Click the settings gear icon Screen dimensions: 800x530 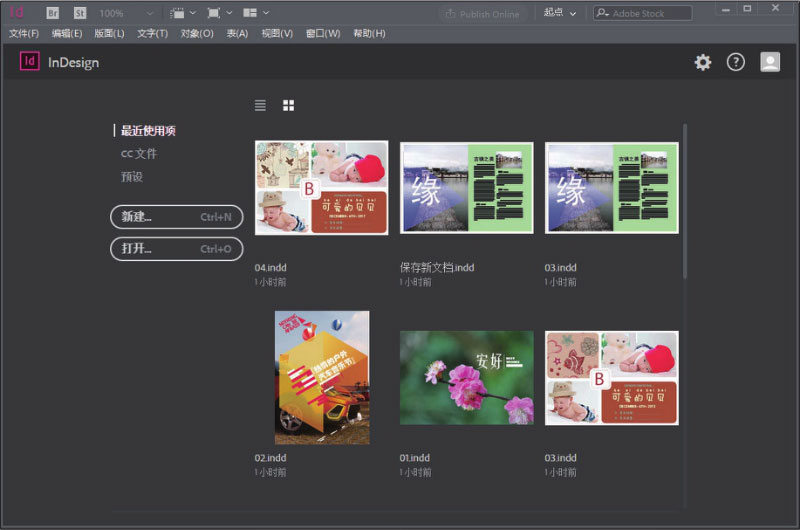coord(703,62)
